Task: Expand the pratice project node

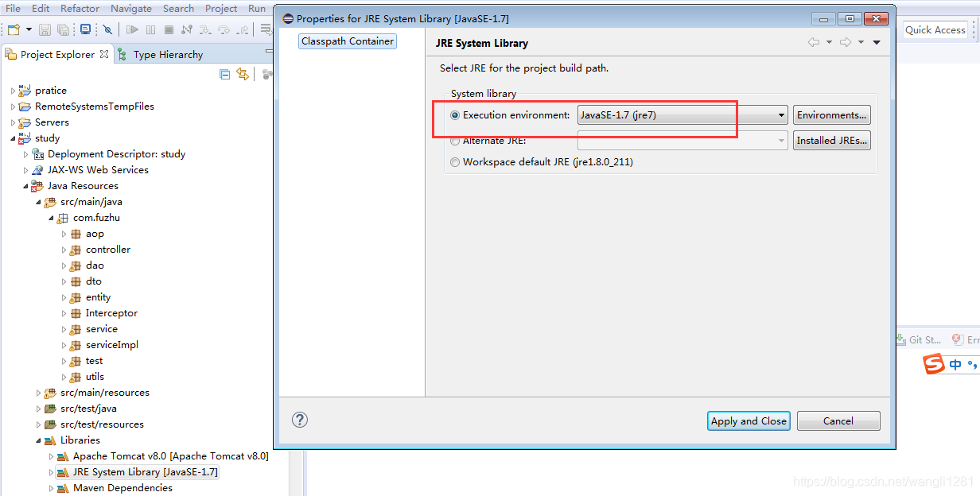Action: click(x=13, y=91)
